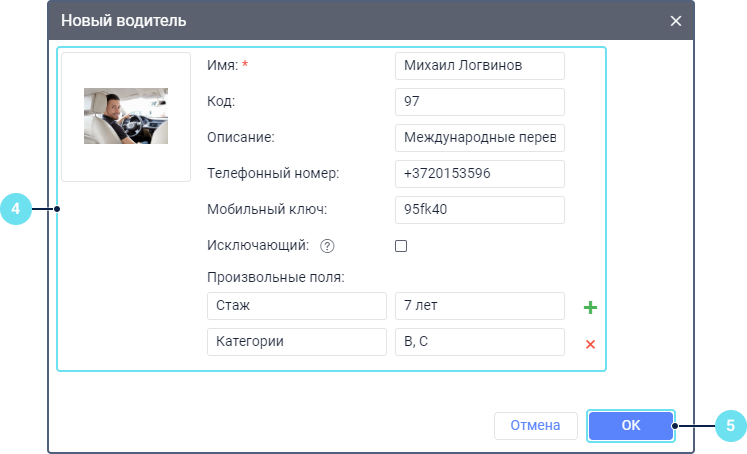Focus the Мобильный ключ field 95fk40

pos(480,210)
